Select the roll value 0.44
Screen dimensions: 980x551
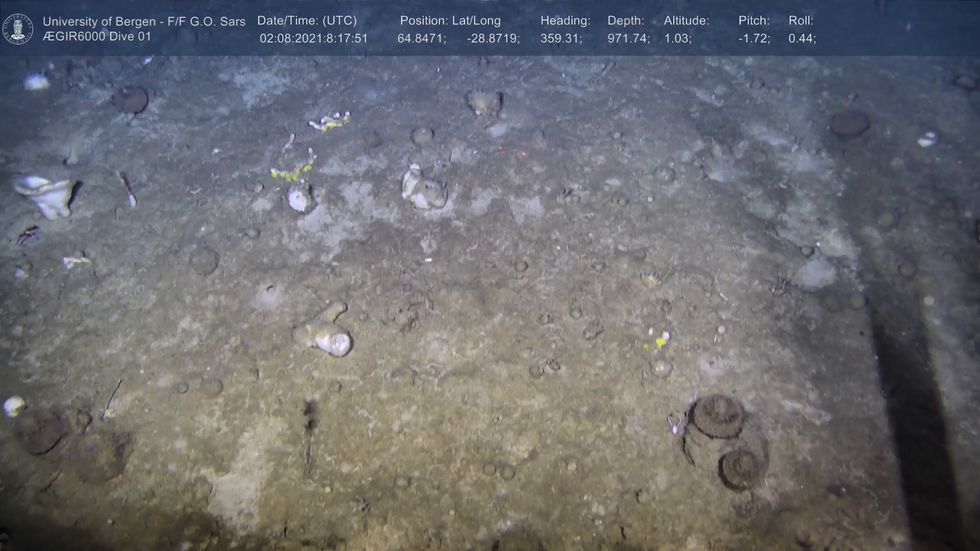802,39
